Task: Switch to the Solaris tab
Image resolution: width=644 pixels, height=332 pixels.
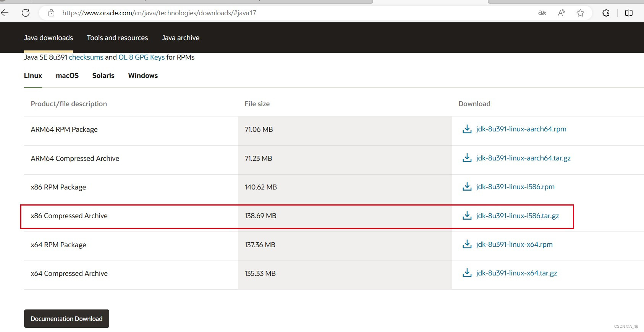Action: click(104, 76)
